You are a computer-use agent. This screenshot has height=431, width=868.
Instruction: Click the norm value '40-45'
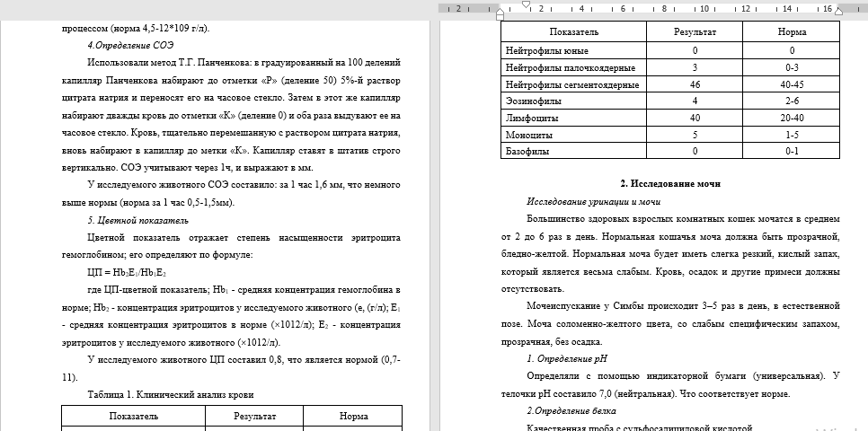(793, 85)
